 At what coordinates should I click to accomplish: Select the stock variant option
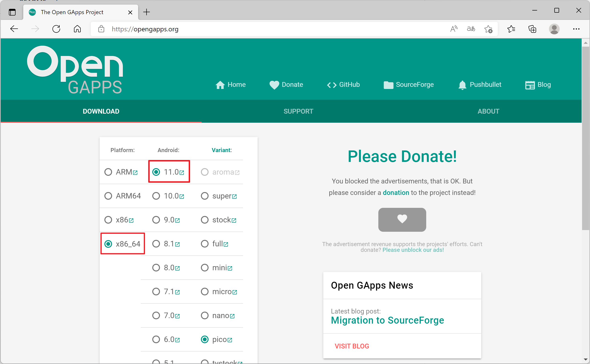205,220
